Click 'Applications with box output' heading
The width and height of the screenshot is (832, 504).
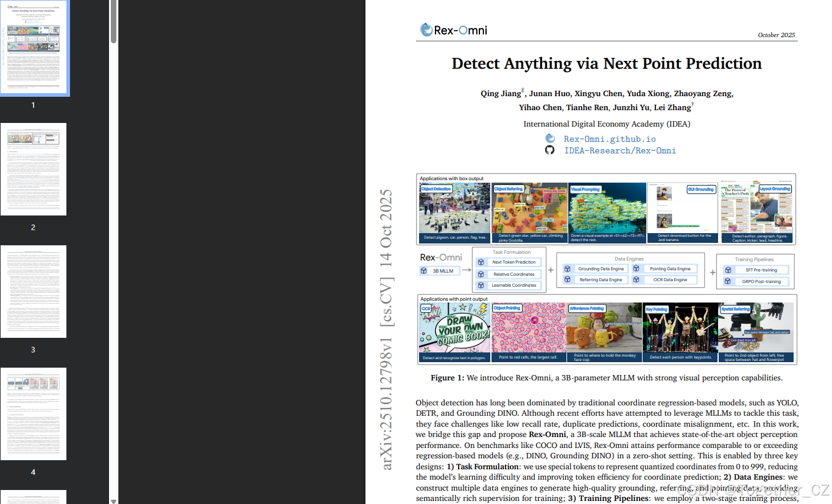point(452,178)
